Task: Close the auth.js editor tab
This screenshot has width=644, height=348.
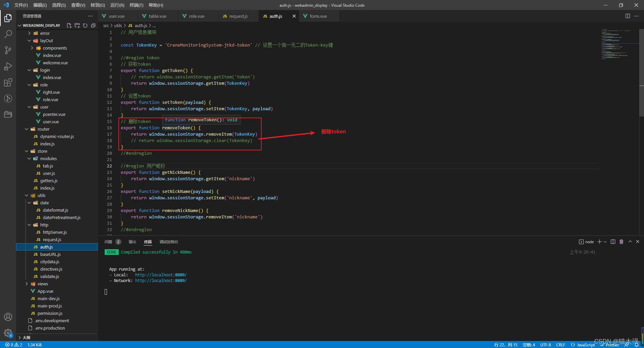Action: pyautogui.click(x=294, y=16)
